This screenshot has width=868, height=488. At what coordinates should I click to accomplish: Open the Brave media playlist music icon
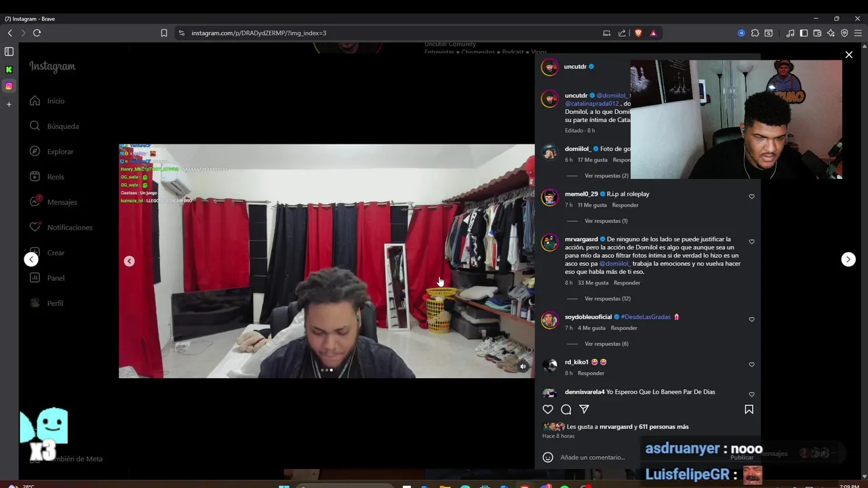point(790,33)
